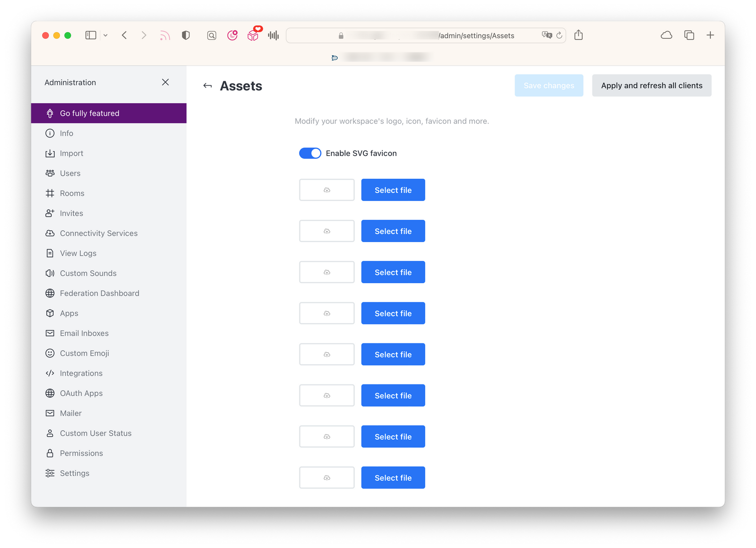
Task: Click Apply and refresh all clients
Action: (651, 86)
